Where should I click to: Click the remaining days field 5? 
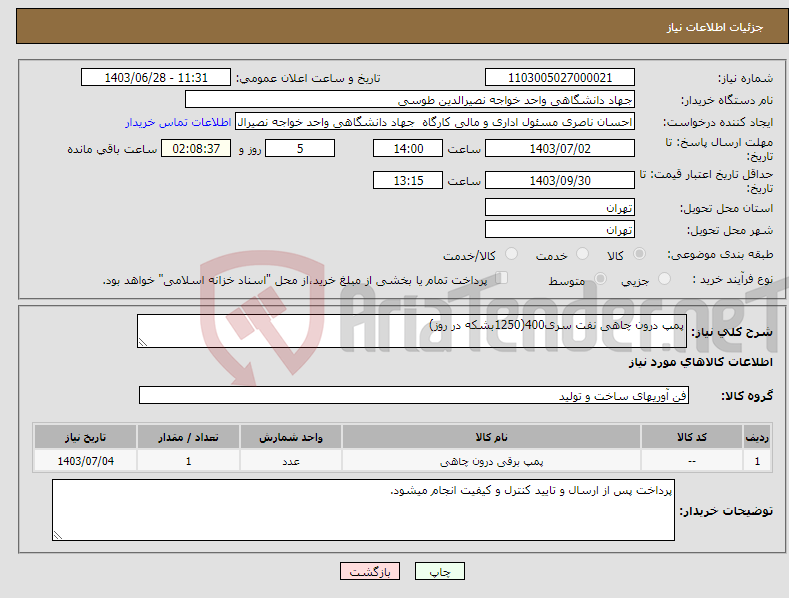coord(300,148)
